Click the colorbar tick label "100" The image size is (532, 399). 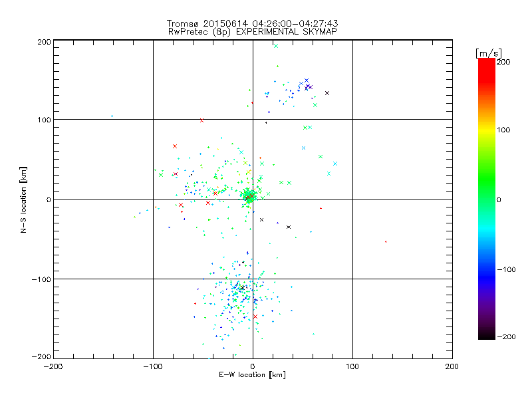pos(503,130)
